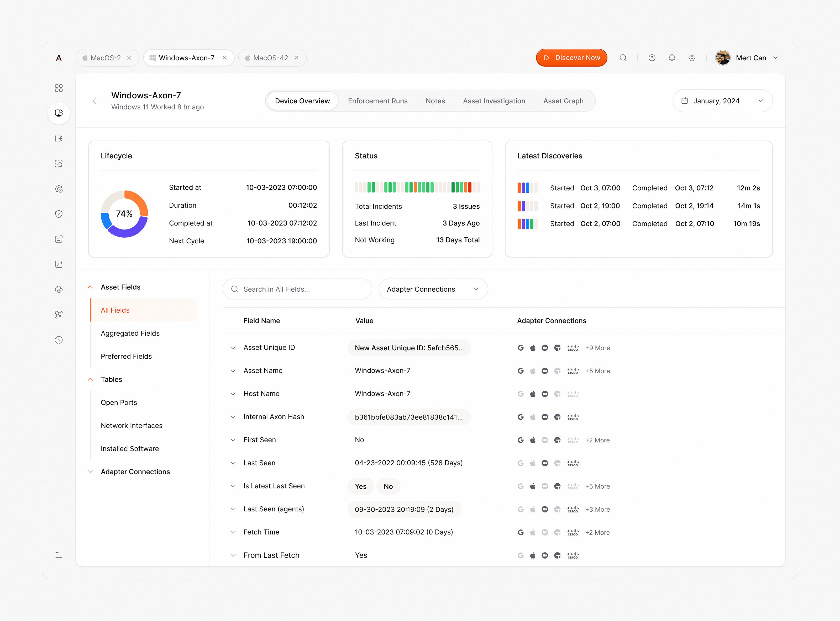Open the asset search scan tool in sidebar
Viewport: 840px width, 621px height.
(59, 164)
